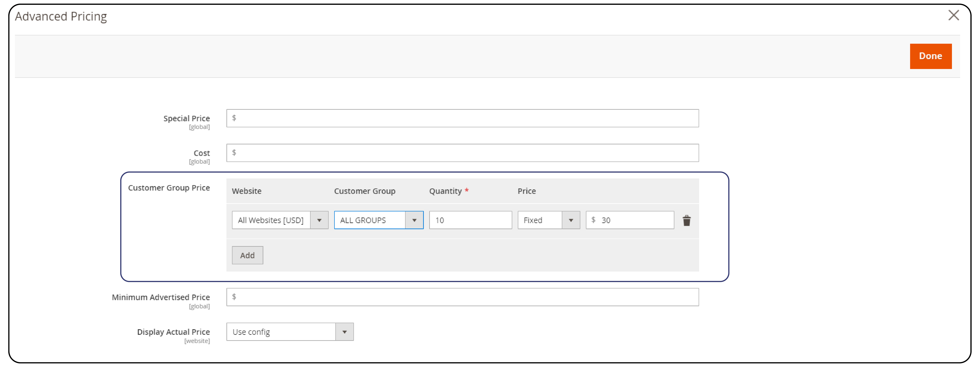
Task: Click the Website column header
Action: coord(247,191)
